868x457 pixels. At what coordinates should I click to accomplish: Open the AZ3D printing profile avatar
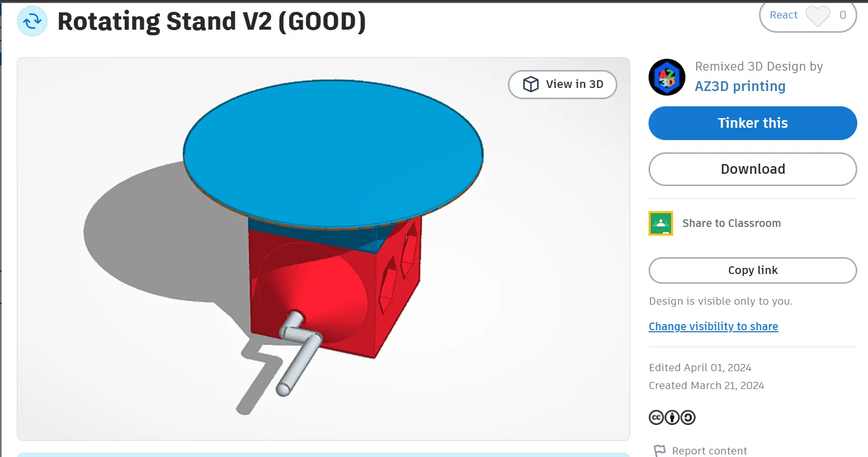667,77
